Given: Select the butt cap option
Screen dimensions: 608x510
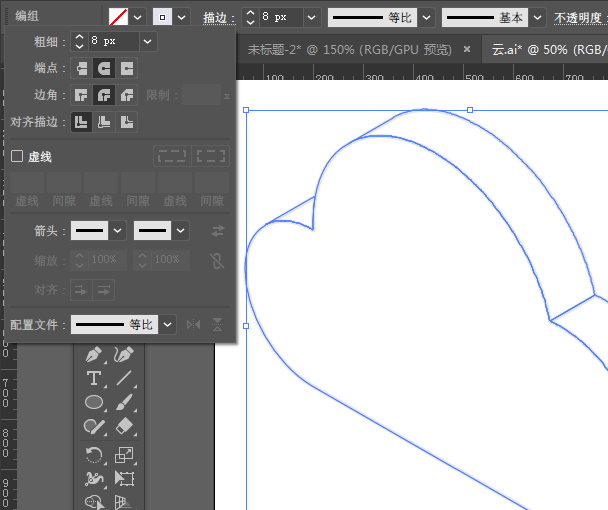Looking at the screenshot, I should point(82,68).
